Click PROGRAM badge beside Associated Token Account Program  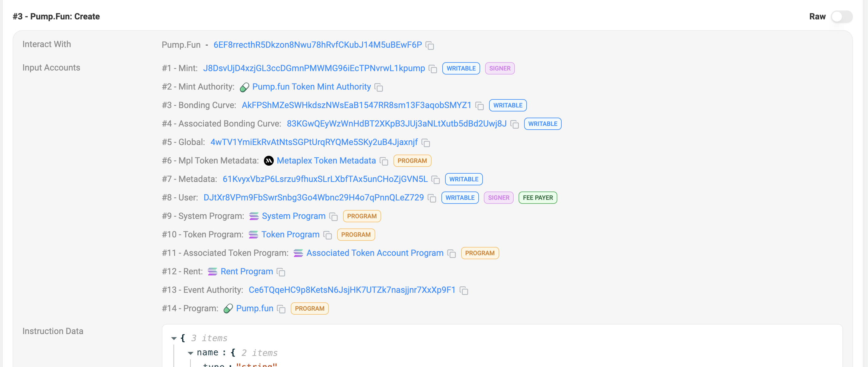[x=480, y=253]
